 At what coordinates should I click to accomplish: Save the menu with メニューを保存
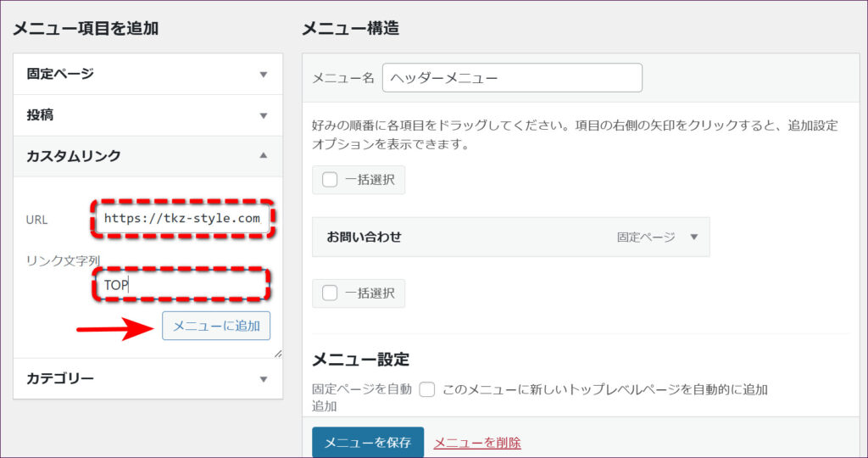point(368,443)
